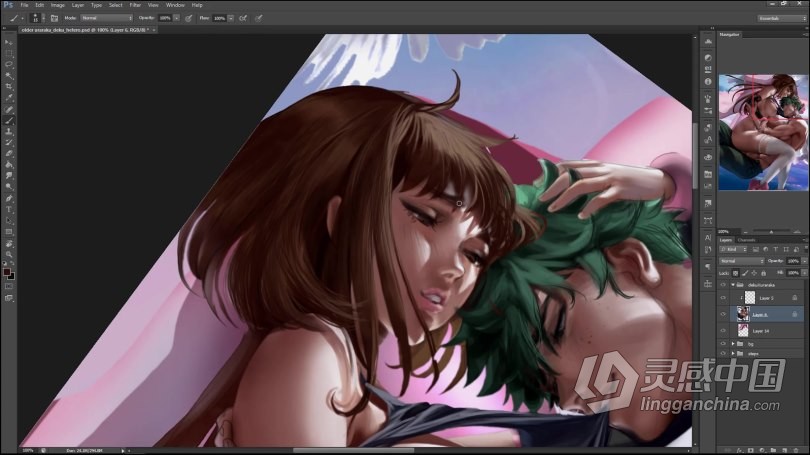The width and height of the screenshot is (810, 455).
Task: Open the File menu
Action: [24, 5]
